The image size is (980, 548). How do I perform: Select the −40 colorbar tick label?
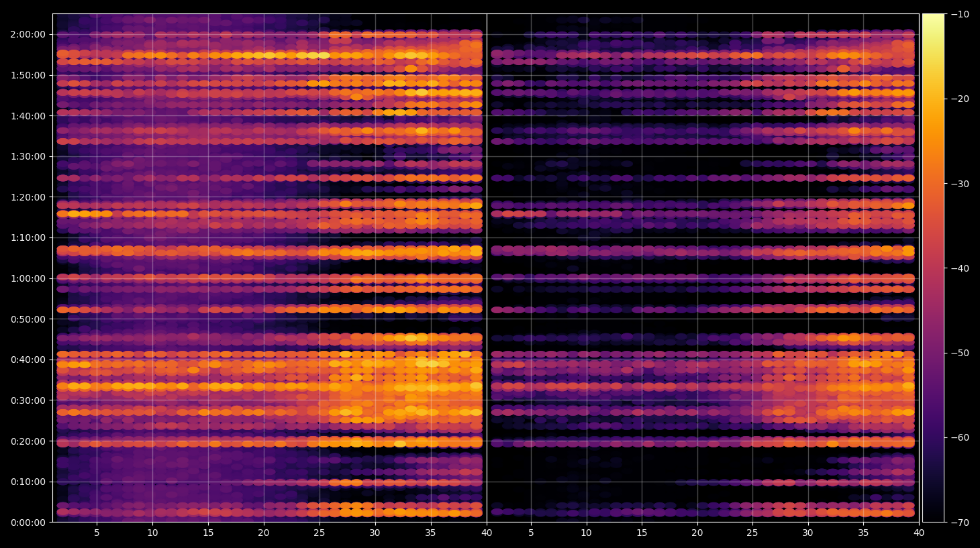tap(961, 268)
